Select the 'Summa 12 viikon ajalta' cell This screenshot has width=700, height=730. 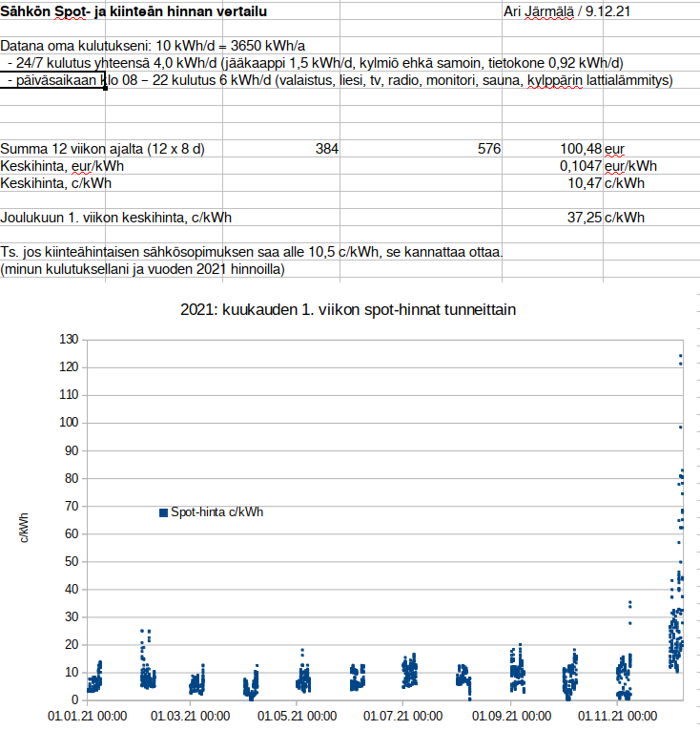[103, 149]
